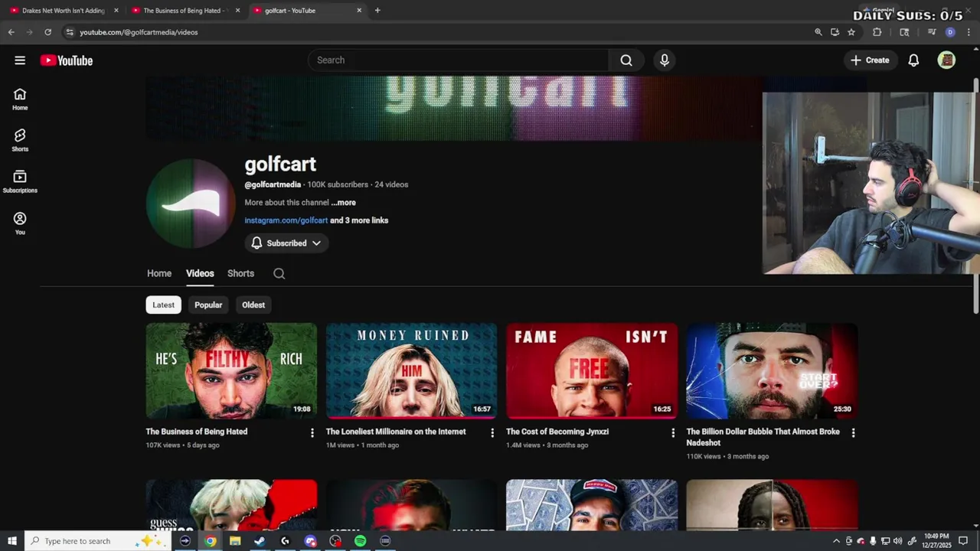The image size is (980, 551).
Task: Switch to Drakes Net Worth browser tab
Action: 63,11
